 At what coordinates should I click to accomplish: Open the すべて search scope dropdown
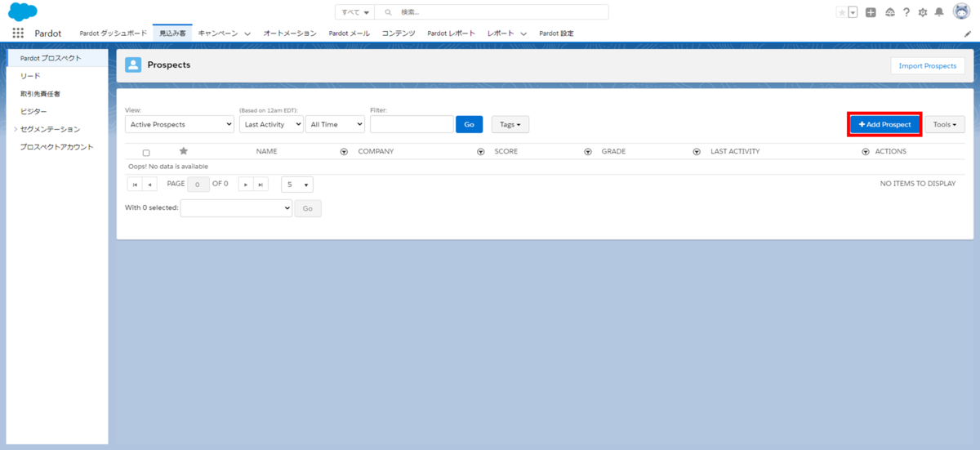[x=355, y=12]
